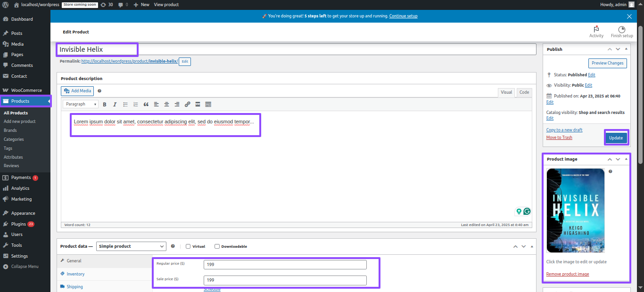This screenshot has height=292, width=644.
Task: Insert a Read More tag in the editor
Action: [x=198, y=105]
